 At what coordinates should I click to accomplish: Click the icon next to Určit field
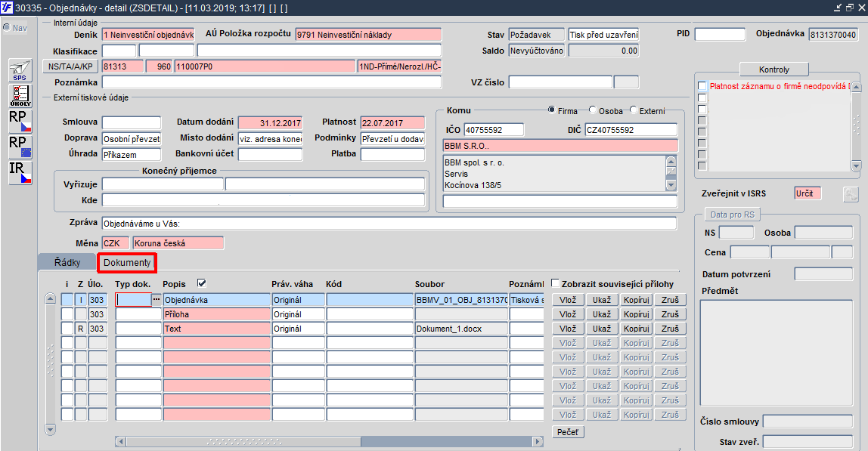(x=851, y=193)
